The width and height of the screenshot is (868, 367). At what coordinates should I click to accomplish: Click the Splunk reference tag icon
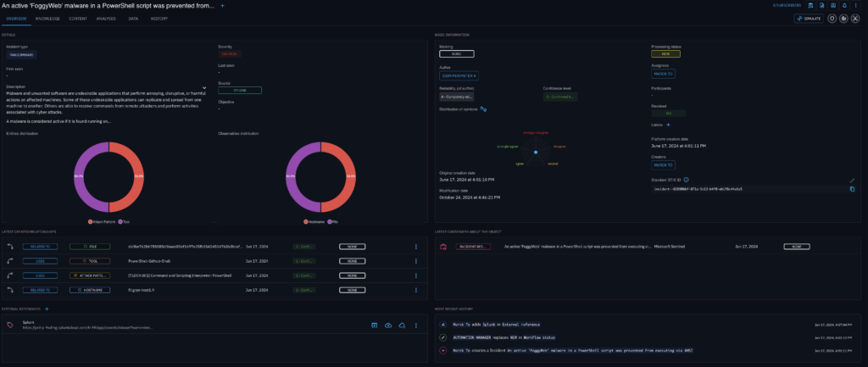(10, 325)
